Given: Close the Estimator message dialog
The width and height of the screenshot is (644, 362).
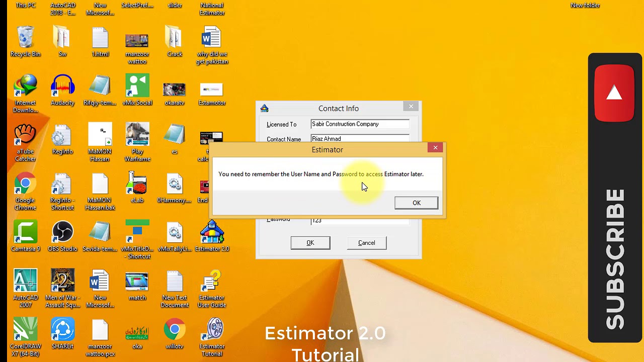Looking at the screenshot, I should [x=435, y=147].
